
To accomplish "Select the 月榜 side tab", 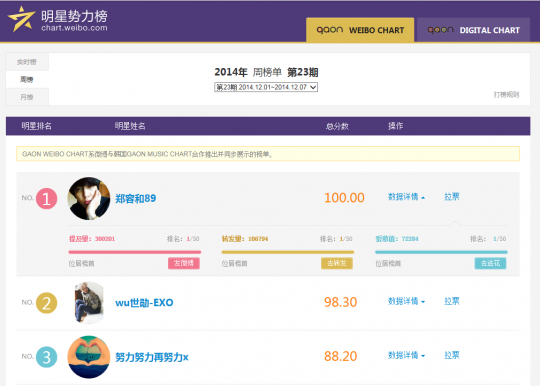I will 27,97.
